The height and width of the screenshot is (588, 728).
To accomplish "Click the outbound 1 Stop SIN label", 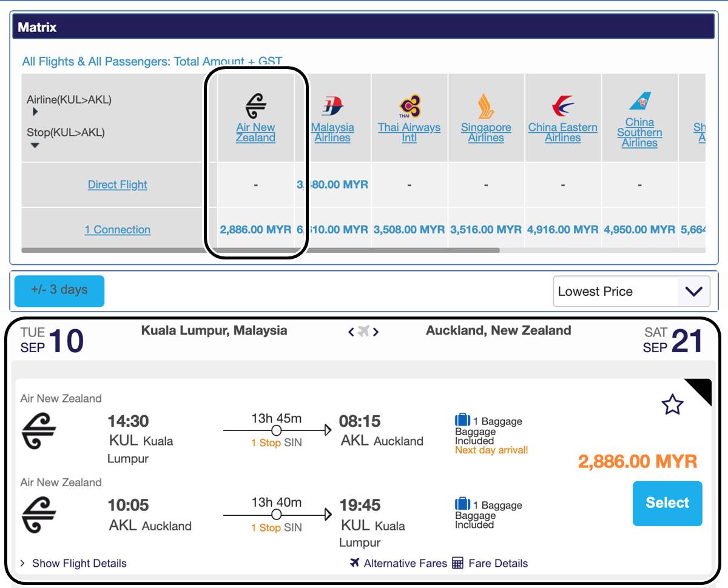I will click(277, 443).
